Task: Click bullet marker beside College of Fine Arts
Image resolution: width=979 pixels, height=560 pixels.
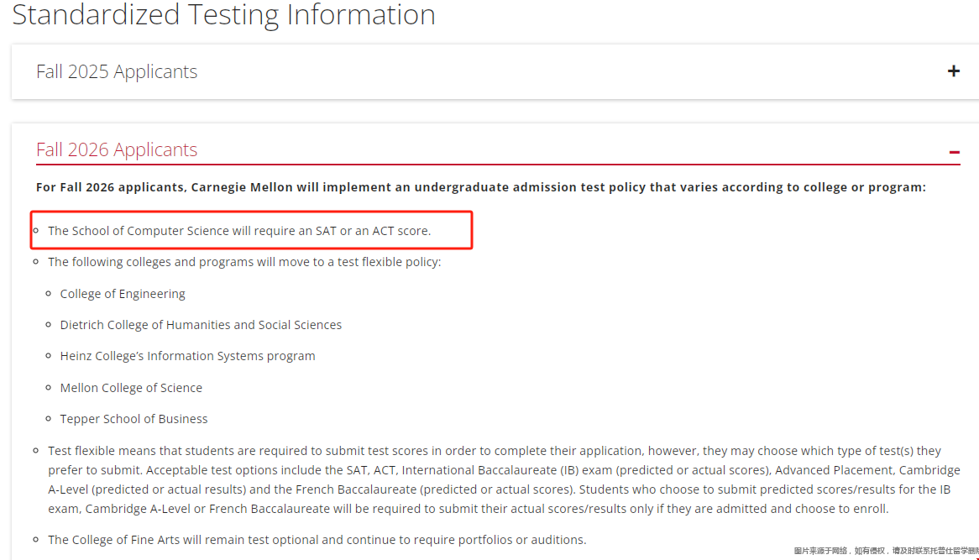Action: point(37,540)
